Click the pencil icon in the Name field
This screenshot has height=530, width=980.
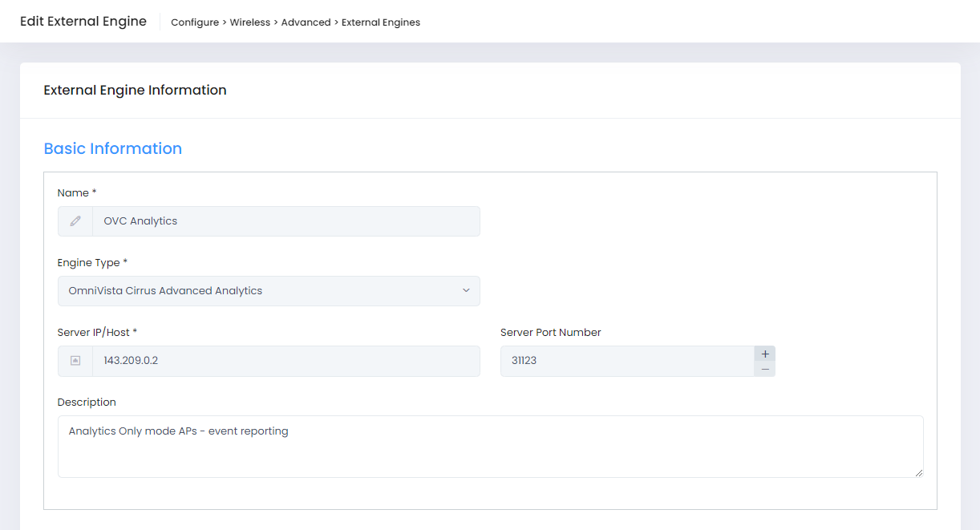tap(75, 221)
